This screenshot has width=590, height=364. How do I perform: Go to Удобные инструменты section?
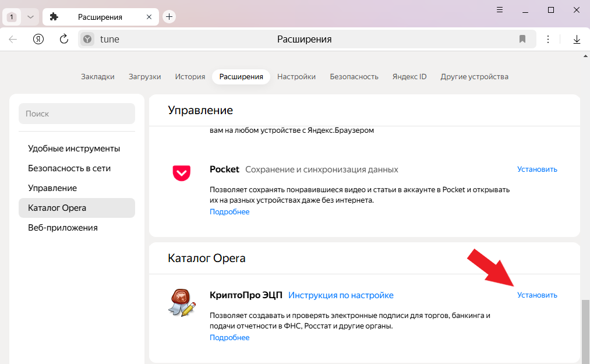coord(74,149)
